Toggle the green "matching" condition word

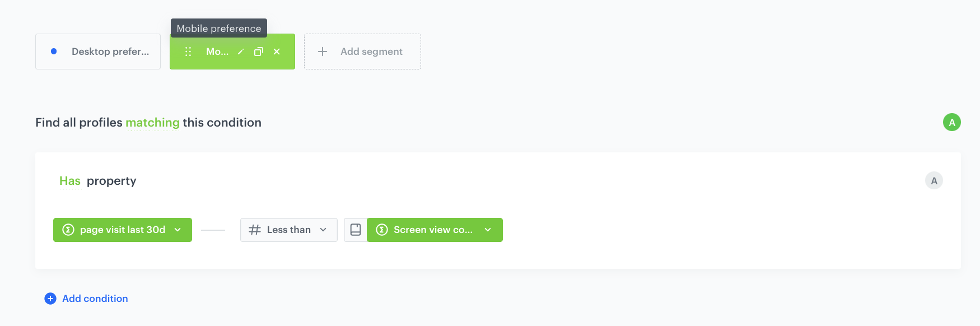[x=152, y=123]
